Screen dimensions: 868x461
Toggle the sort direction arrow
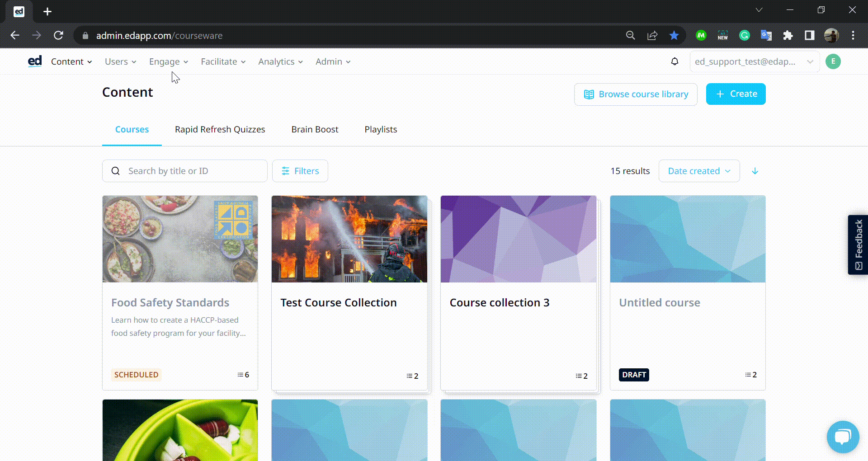[x=755, y=171]
